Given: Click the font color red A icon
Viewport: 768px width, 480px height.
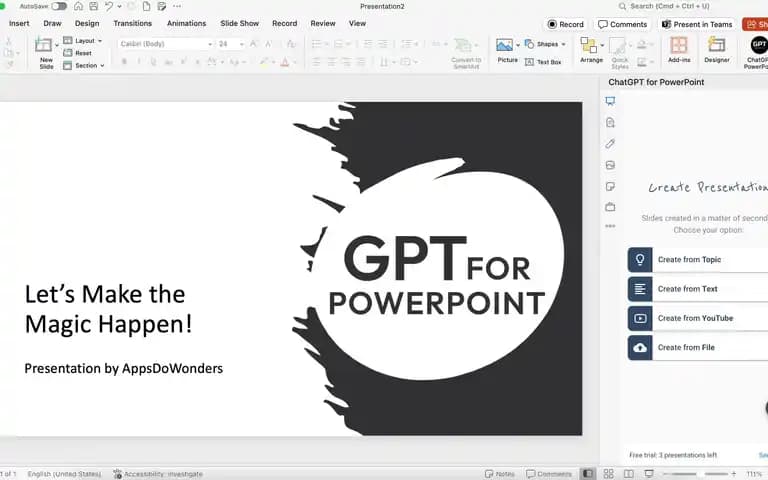Looking at the screenshot, I should point(285,62).
